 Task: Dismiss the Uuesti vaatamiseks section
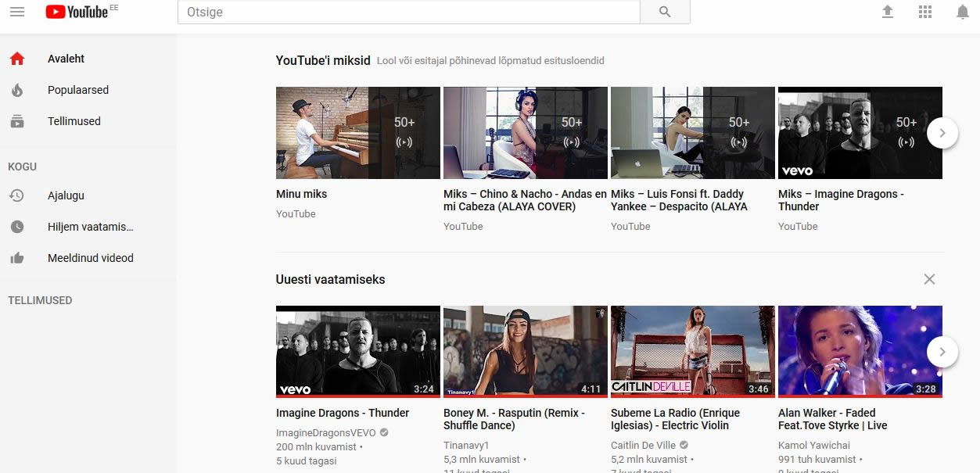point(929,279)
